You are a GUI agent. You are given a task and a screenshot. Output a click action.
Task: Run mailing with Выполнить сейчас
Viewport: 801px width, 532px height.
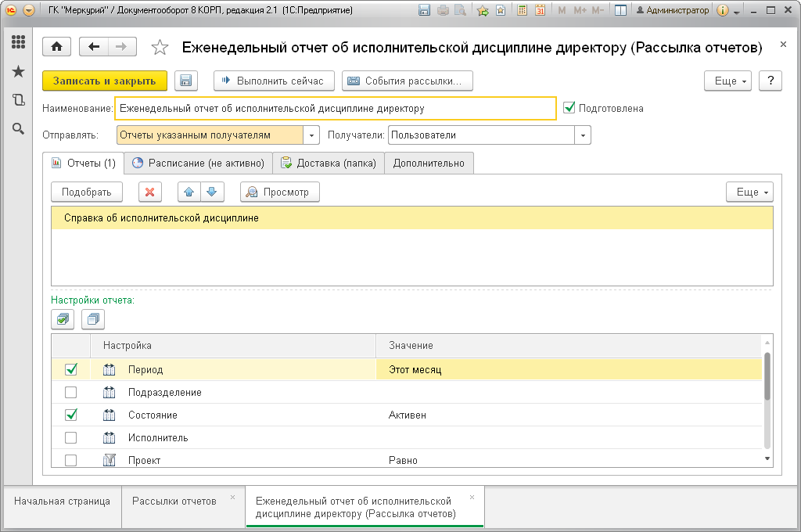pos(274,81)
